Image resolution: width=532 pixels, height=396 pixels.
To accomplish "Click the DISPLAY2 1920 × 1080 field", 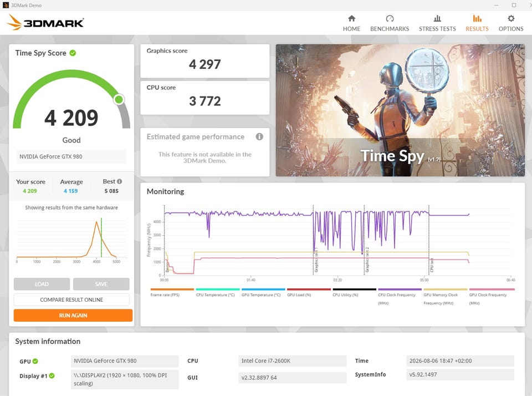I will [125, 379].
